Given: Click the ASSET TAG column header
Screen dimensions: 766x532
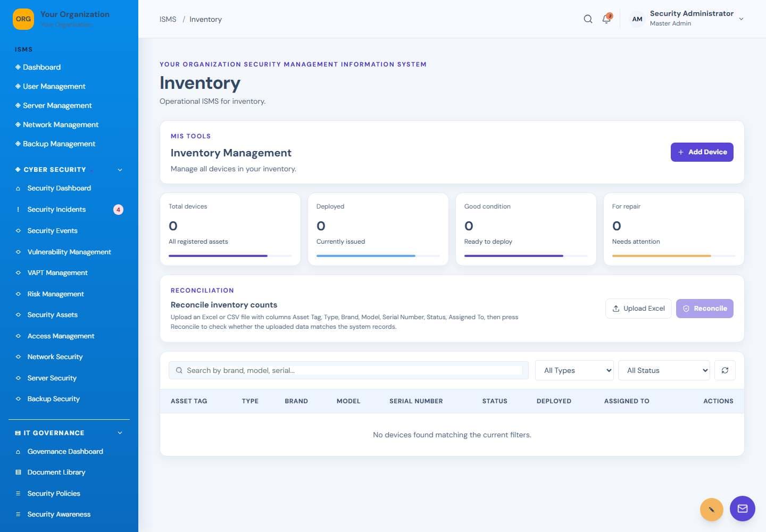Looking at the screenshot, I should (x=189, y=401).
